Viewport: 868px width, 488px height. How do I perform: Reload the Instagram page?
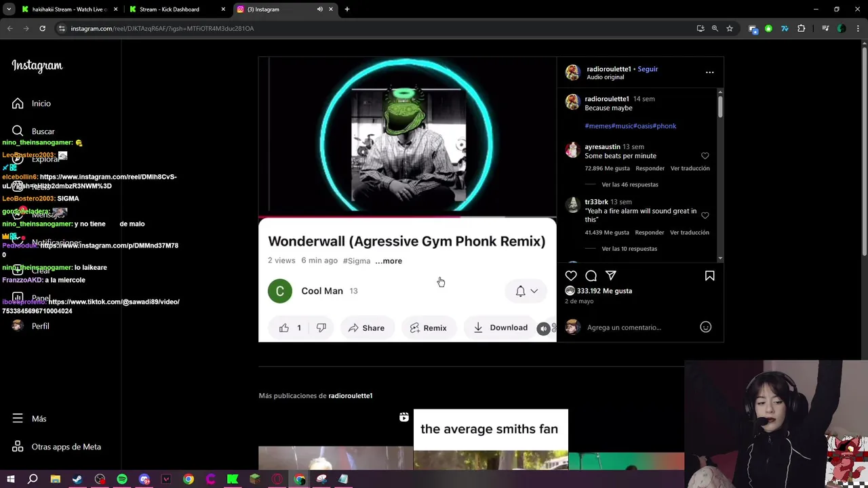click(42, 28)
